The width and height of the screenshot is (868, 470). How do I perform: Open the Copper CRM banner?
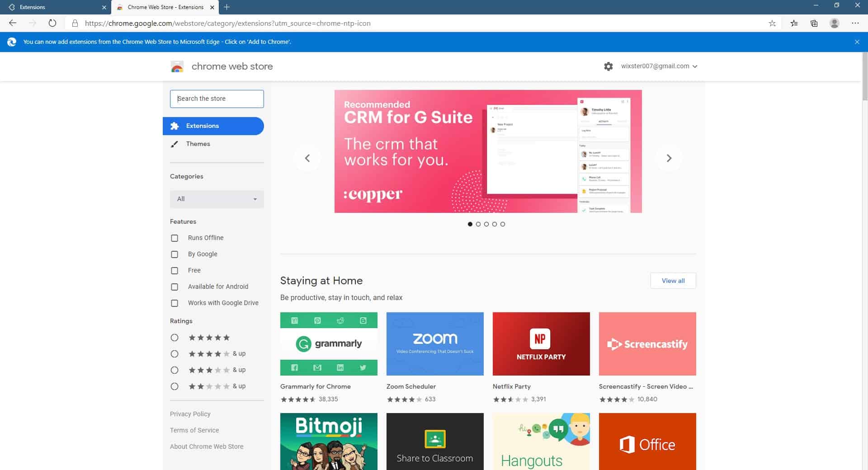[x=488, y=151]
